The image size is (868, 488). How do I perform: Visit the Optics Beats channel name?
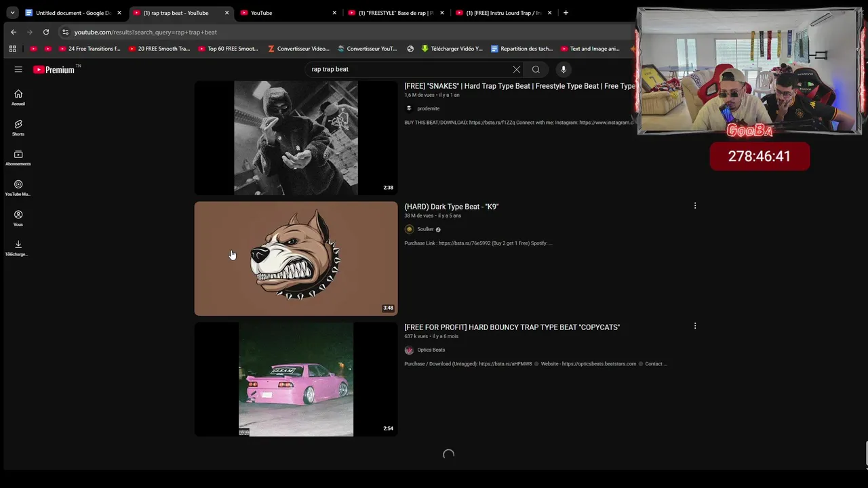tap(431, 350)
